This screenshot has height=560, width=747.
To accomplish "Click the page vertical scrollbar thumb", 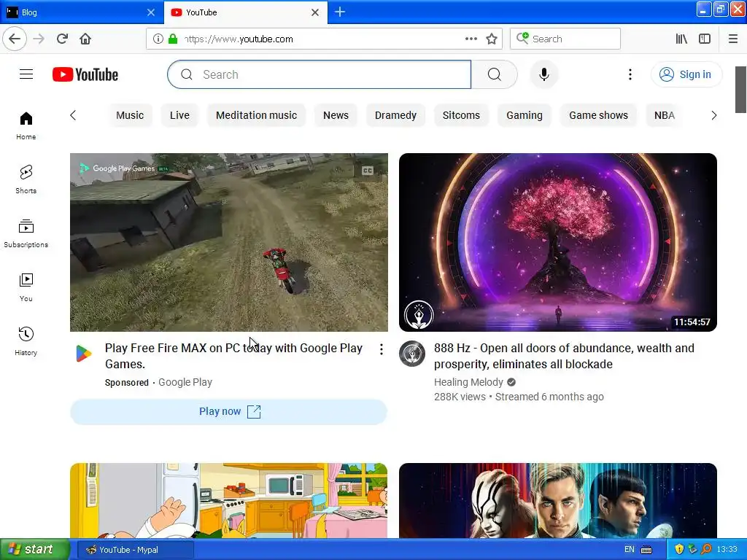I will 740,90.
